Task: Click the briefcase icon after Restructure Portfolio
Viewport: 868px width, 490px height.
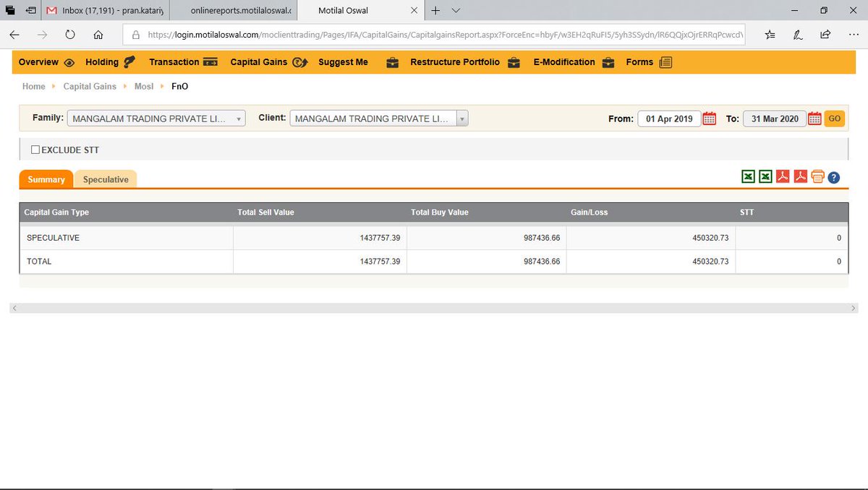Action: 514,63
